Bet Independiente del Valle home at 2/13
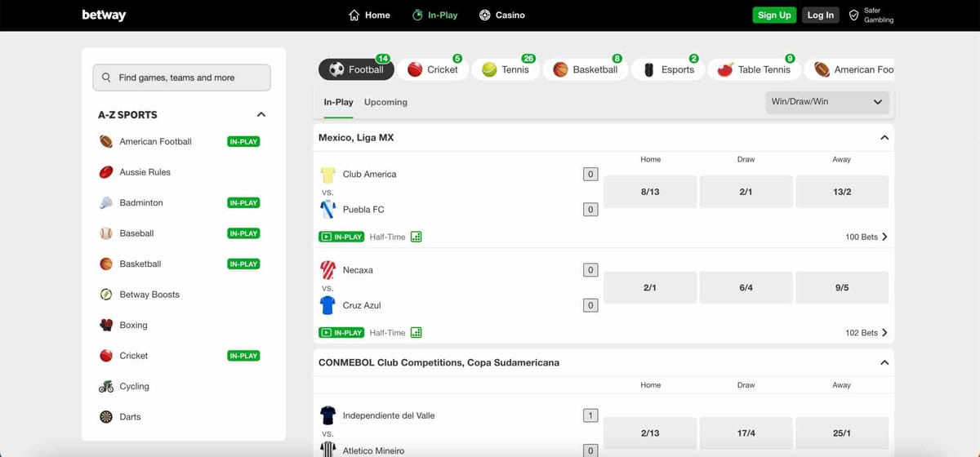This screenshot has width=980, height=457. tap(650, 433)
